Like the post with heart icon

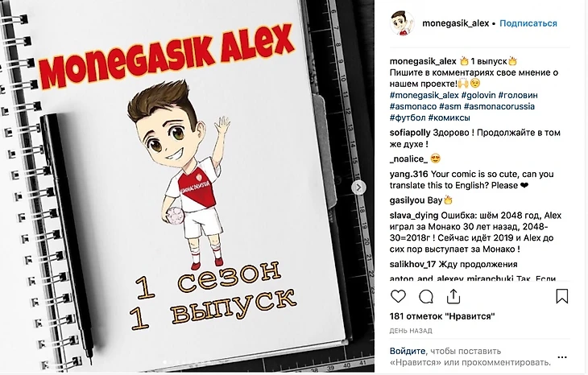point(398,296)
